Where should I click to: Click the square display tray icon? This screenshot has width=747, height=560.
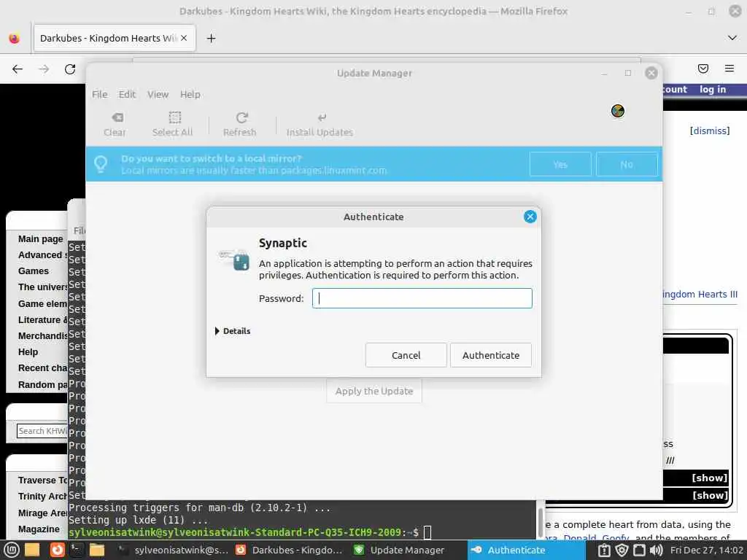639,551
